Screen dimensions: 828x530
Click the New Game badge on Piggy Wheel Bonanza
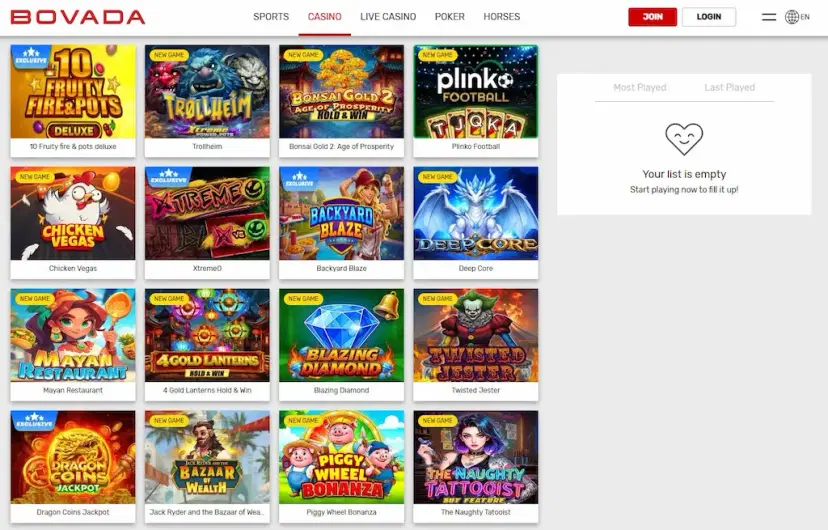[x=303, y=421]
